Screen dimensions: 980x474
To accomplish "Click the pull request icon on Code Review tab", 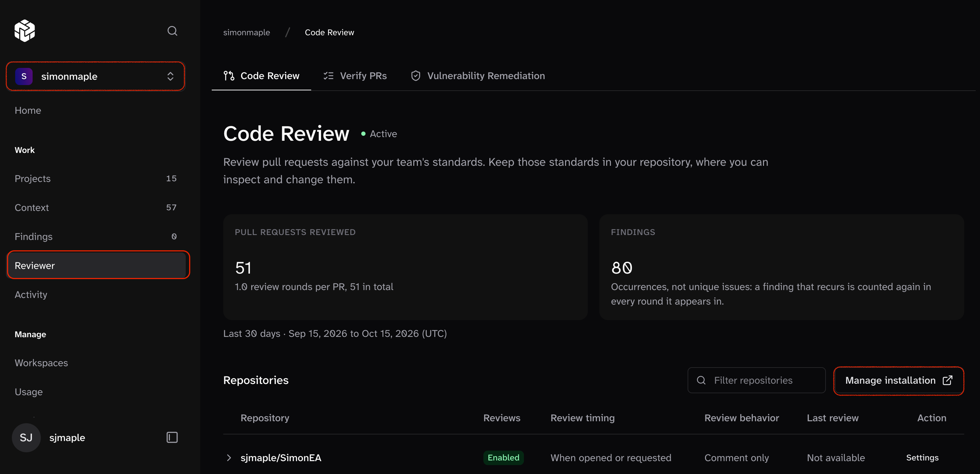I will (229, 76).
